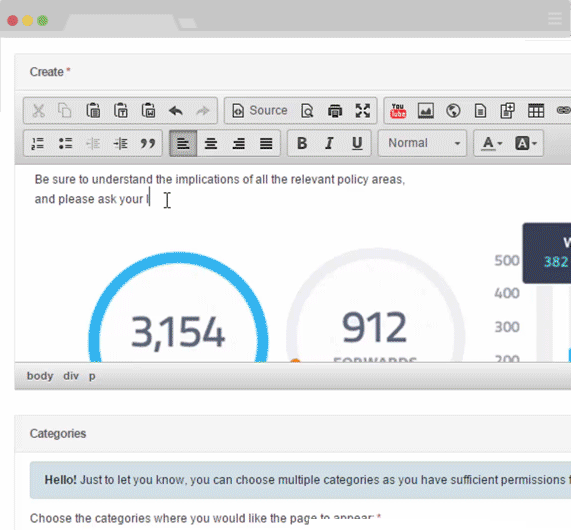Open the Normal paragraph format dropdown
The image size is (571, 530).
pos(422,144)
